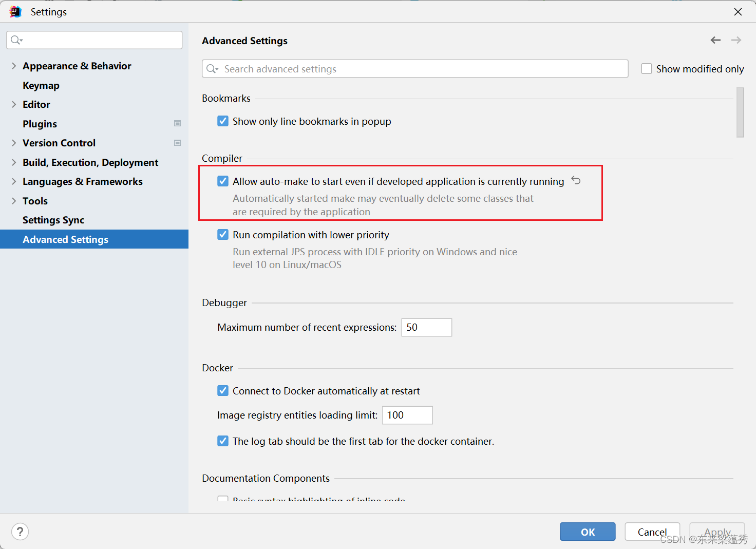Click the help question mark button
This screenshot has width=756, height=549.
pos(20,532)
